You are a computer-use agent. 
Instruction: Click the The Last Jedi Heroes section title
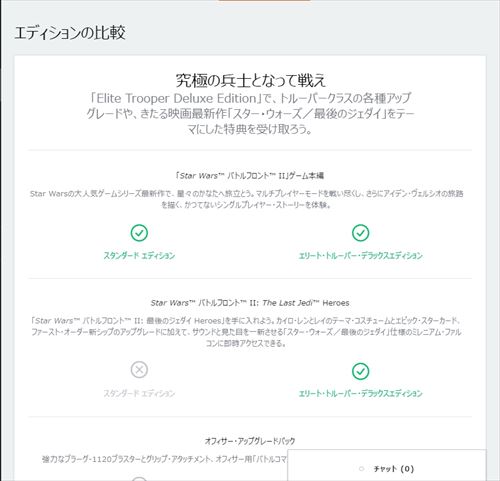[250, 303]
